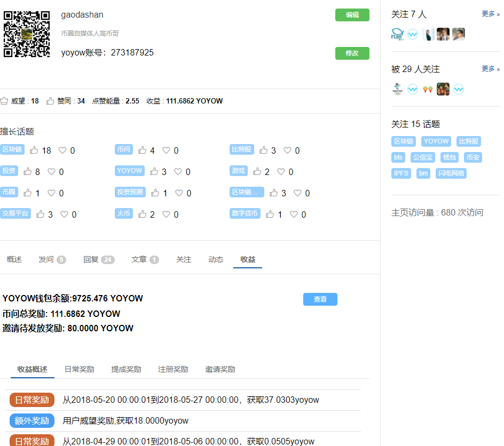The height and width of the screenshot is (446, 504).
Task: Switch to the 动态 tab
Action: pos(216,259)
